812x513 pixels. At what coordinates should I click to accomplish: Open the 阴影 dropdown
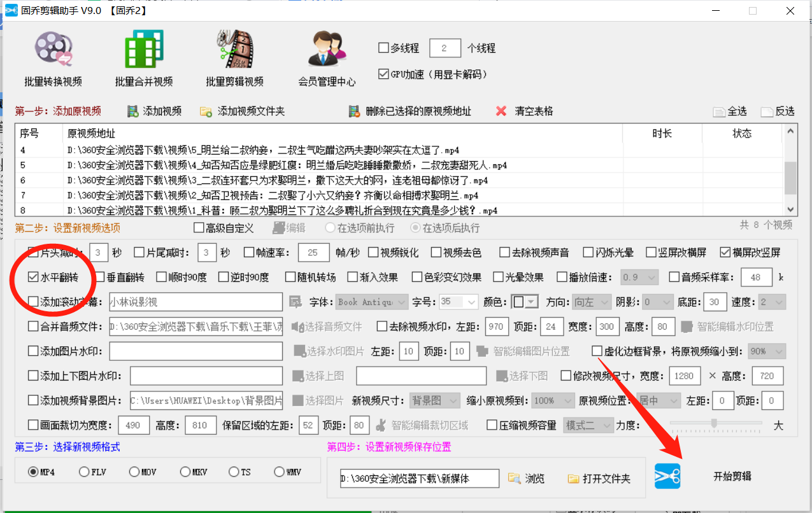(657, 302)
